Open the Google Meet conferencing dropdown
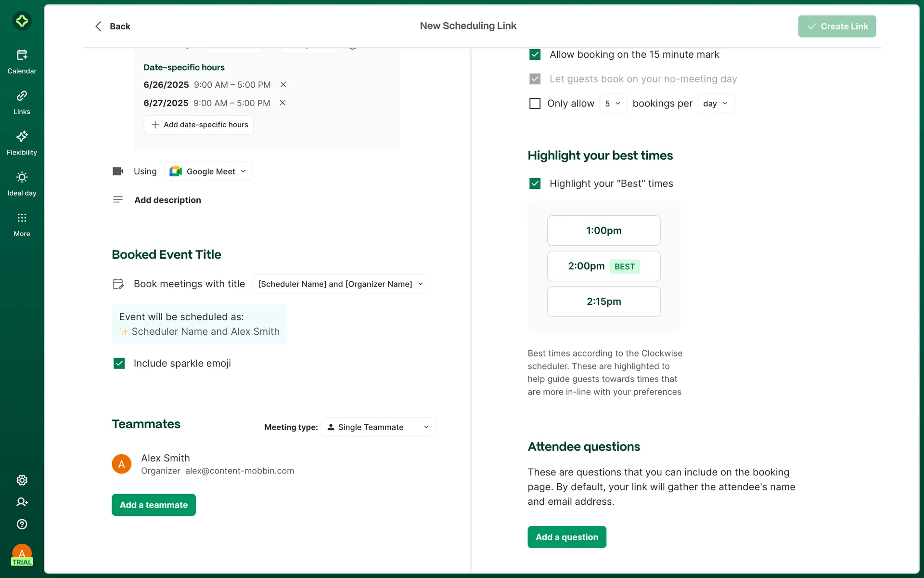 (x=208, y=171)
